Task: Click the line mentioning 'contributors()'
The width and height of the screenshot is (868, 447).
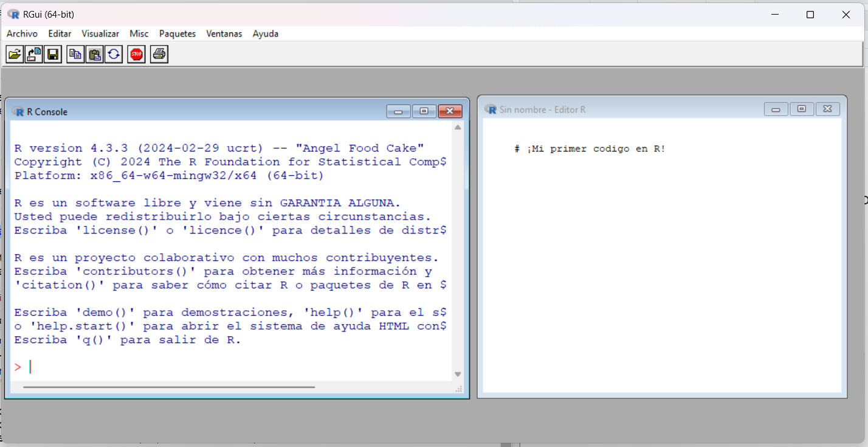Action: [x=223, y=271]
